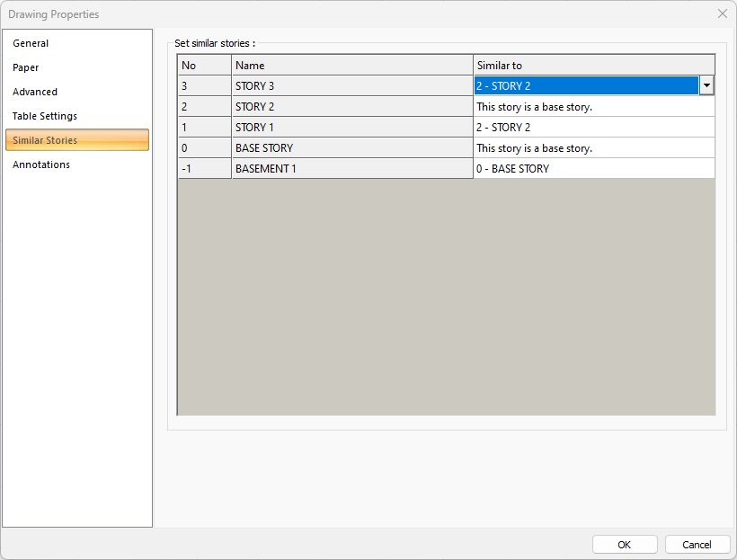Viewport: 737px width, 560px height.
Task: Click BASEMENT 1 similar-to cell
Action: [593, 169]
